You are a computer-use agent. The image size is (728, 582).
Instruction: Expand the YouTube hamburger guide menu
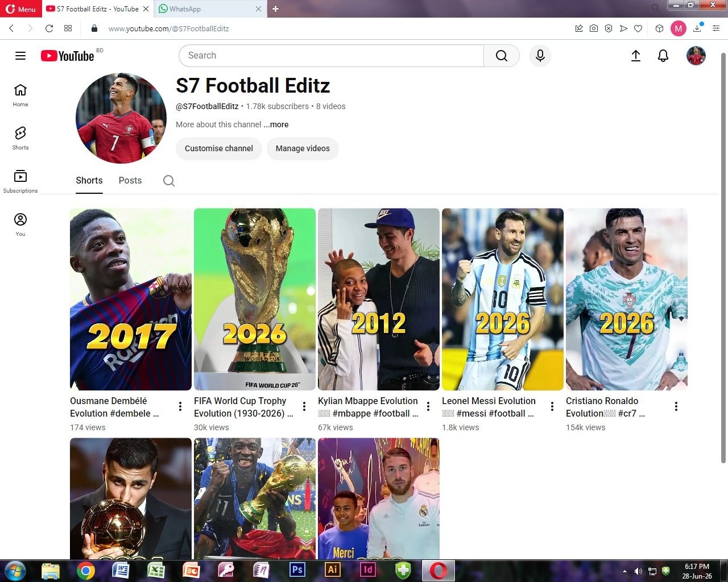pyautogui.click(x=20, y=56)
